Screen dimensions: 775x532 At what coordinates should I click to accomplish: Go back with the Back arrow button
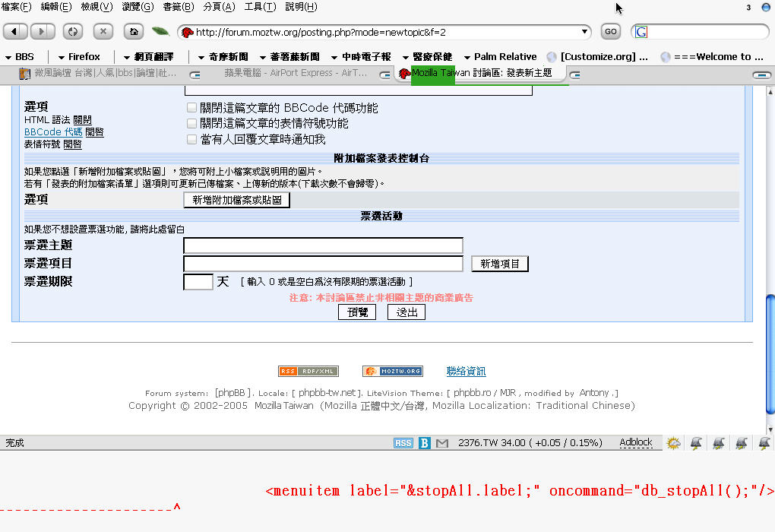[x=15, y=32]
